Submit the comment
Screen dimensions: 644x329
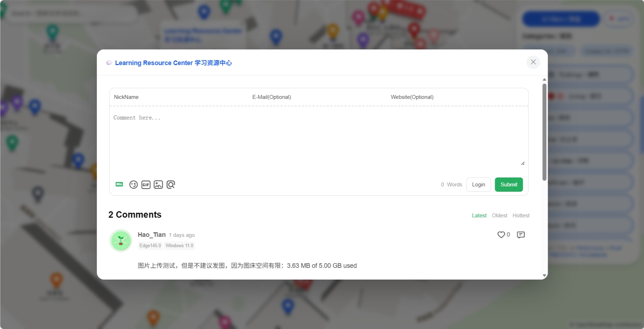pyautogui.click(x=509, y=185)
